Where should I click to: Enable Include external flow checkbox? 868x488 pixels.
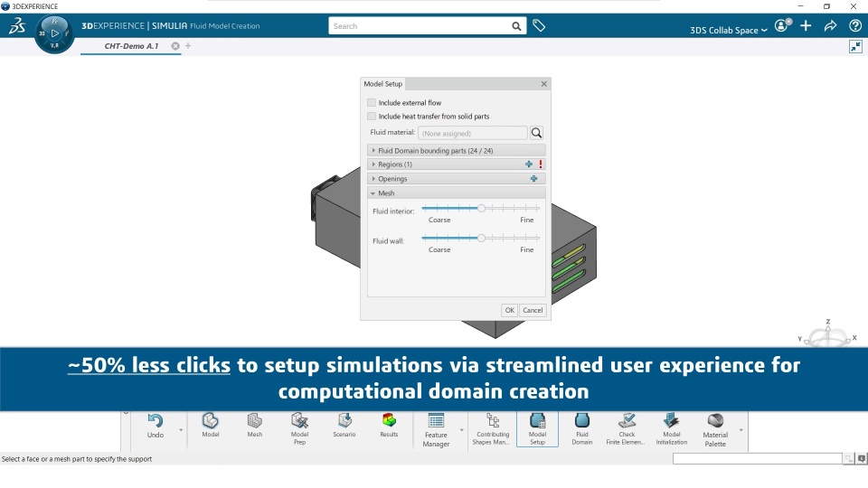(x=372, y=102)
